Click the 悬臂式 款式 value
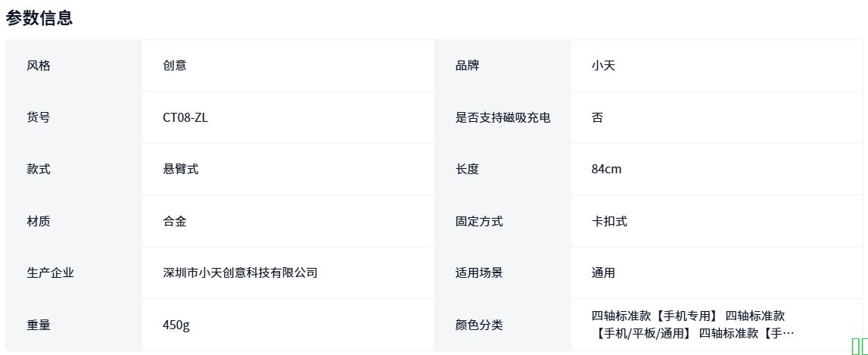The image size is (868, 355). (181, 169)
